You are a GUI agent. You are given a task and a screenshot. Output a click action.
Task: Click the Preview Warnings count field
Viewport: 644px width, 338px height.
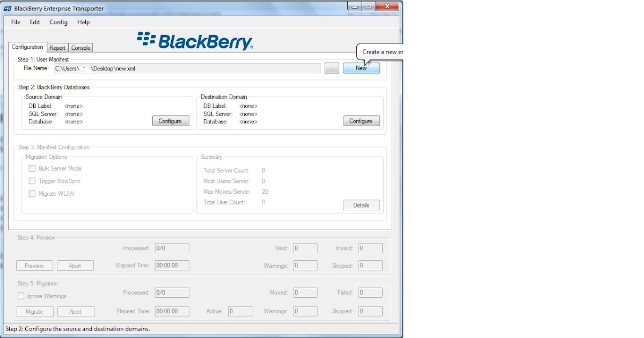point(305,266)
